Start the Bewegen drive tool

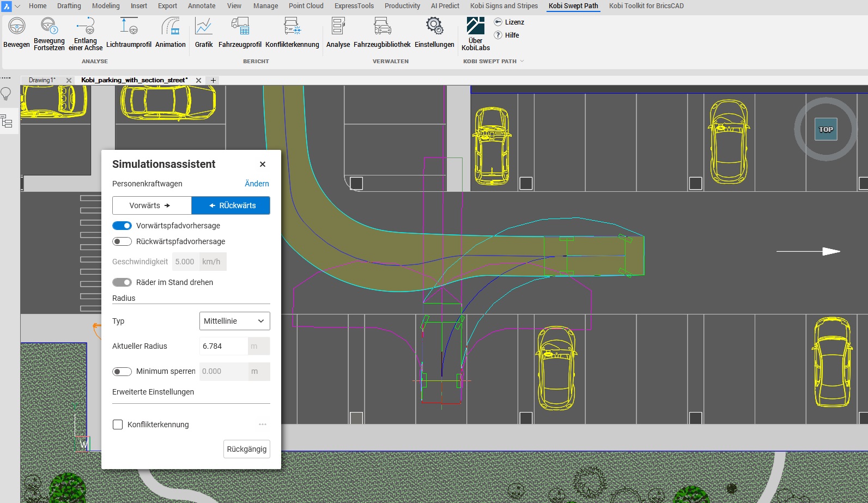[16, 33]
